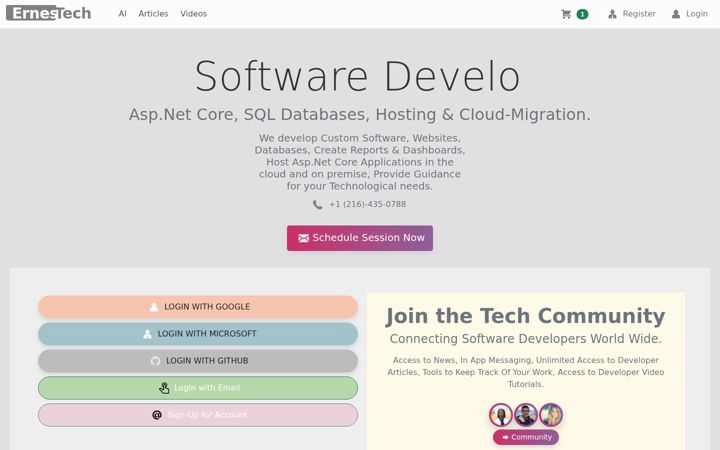The height and width of the screenshot is (450, 720).
Task: Open the Videos section
Action: pos(193,14)
